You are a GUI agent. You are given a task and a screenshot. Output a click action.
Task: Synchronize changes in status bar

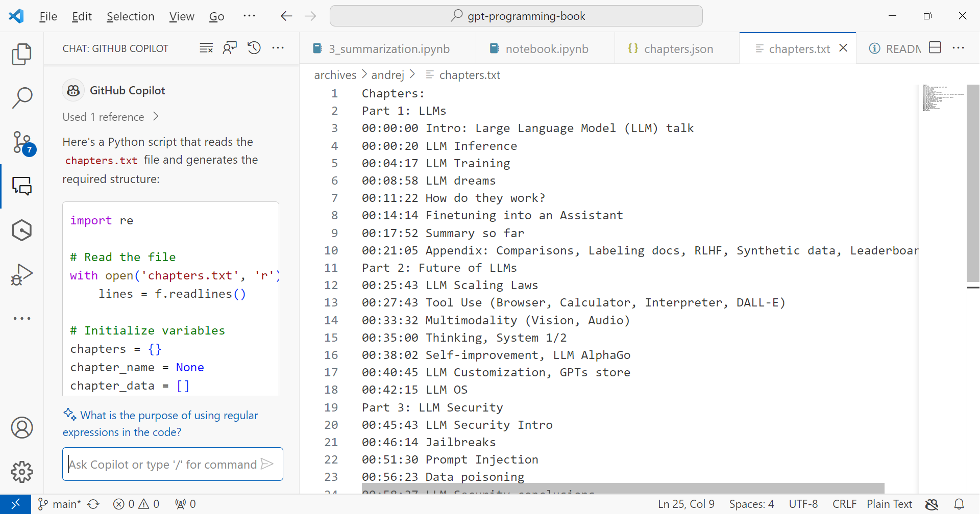point(93,504)
